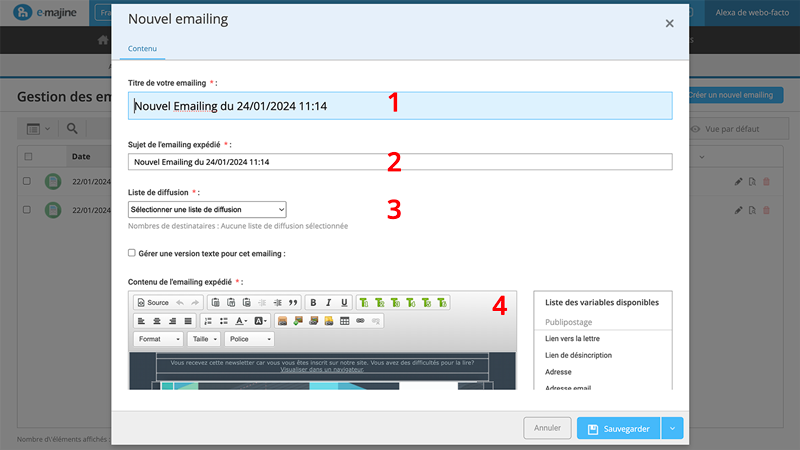Tick the first emailing row checkbox
800x450 pixels.
27,181
